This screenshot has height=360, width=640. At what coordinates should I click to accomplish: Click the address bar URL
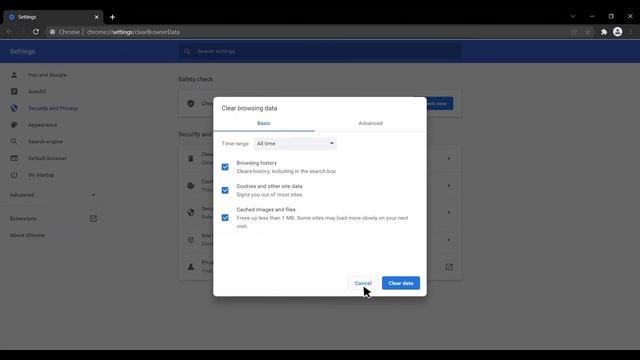(x=133, y=32)
